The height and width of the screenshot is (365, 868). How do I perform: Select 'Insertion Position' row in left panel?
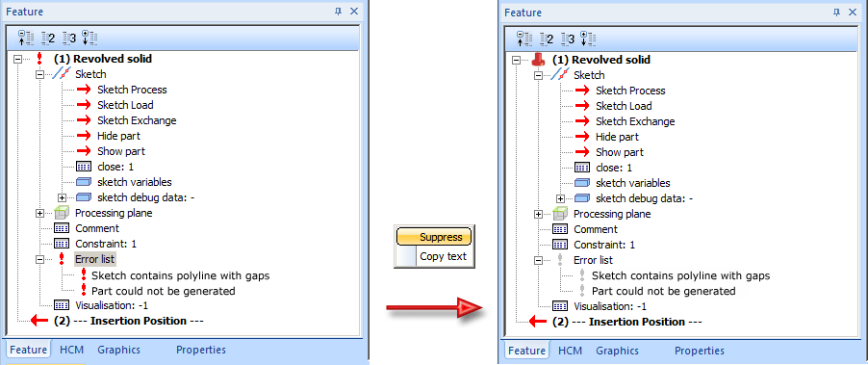[x=129, y=321]
